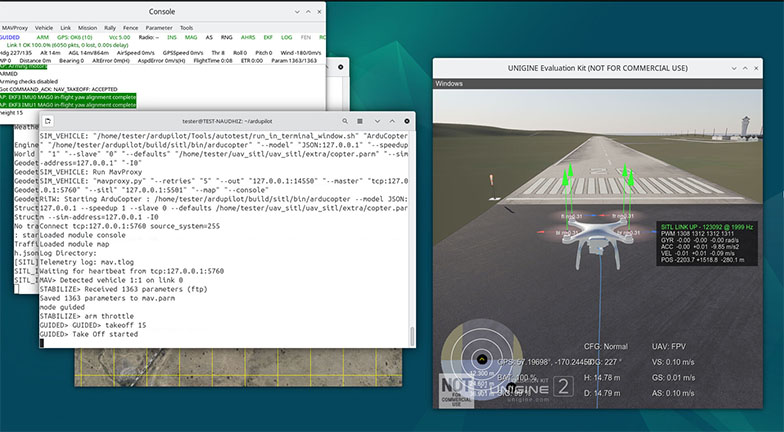Click the INS sensor status in Console
The height and width of the screenshot is (432, 784).
[x=172, y=38]
